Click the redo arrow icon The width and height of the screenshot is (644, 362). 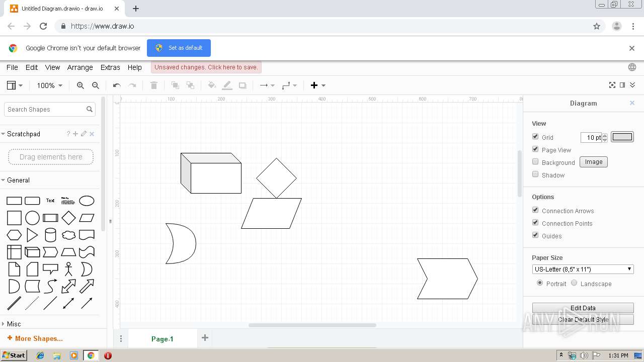[x=132, y=85]
